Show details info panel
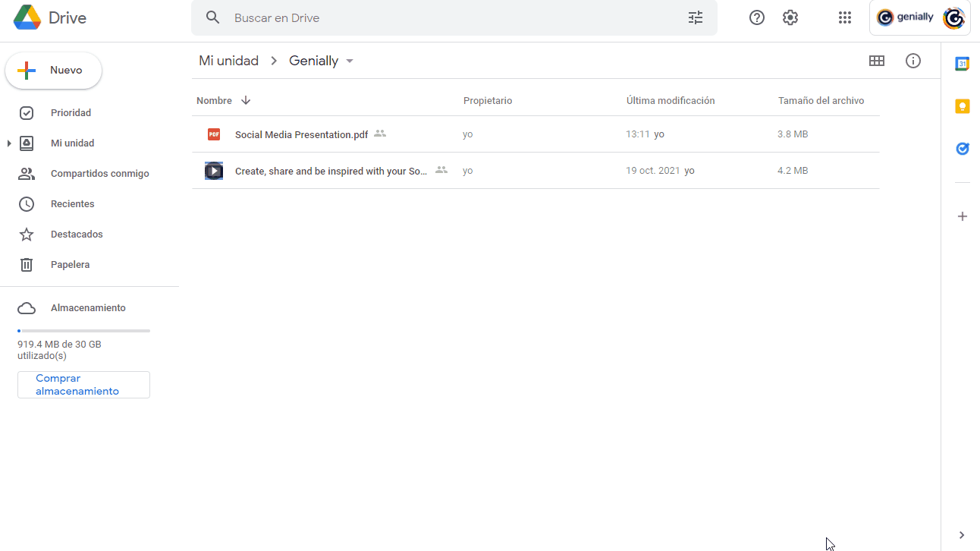980x551 pixels. tap(913, 61)
